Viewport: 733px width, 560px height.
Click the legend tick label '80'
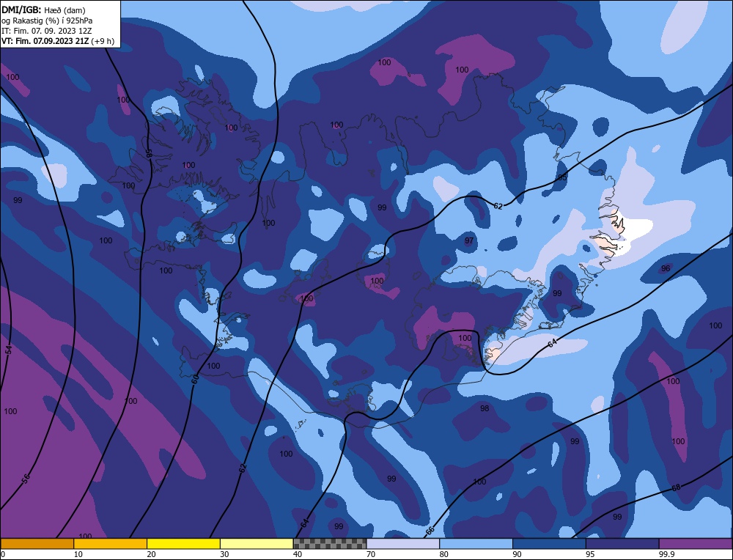tap(444, 554)
